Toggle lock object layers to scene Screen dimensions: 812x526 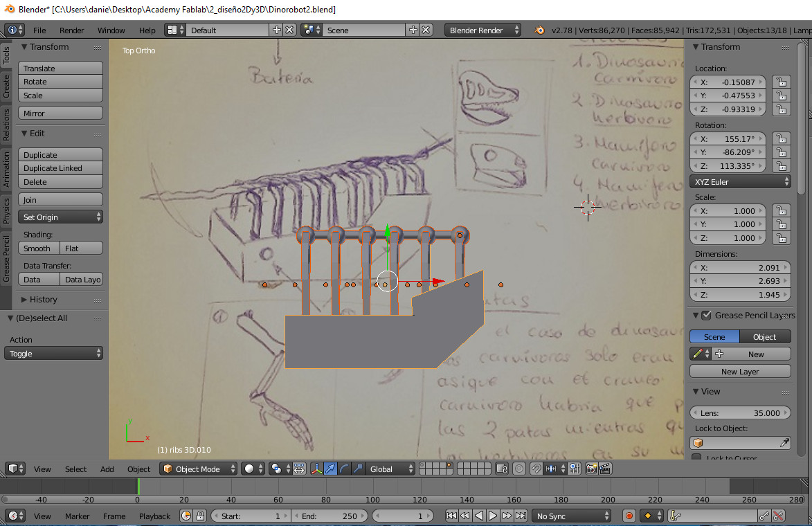pos(501,469)
